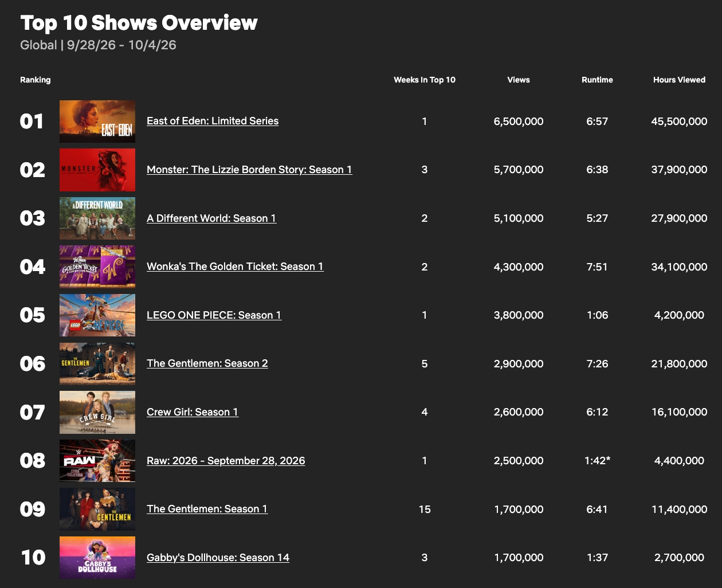
Task: Select the 45,500,000 hours viewed value
Action: pyautogui.click(x=679, y=121)
